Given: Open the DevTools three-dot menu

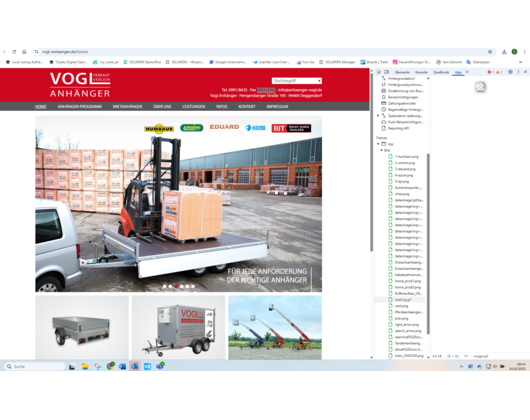Looking at the screenshot, I should point(518,72).
